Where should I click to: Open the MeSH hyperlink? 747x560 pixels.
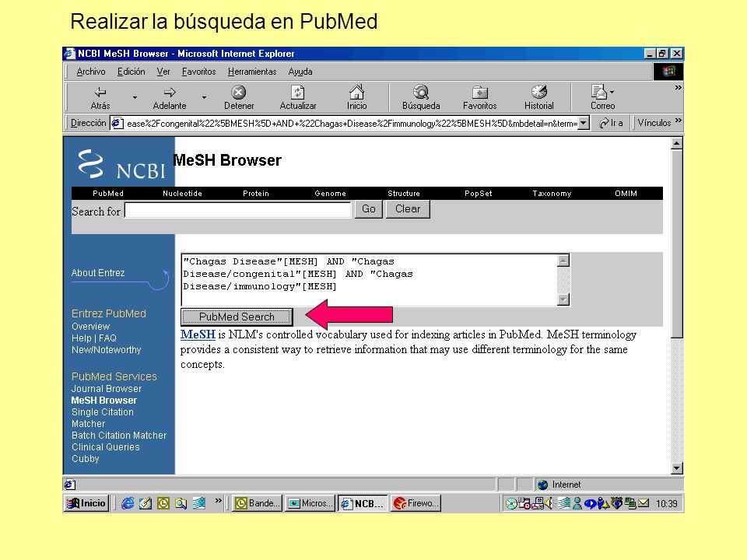tap(198, 334)
